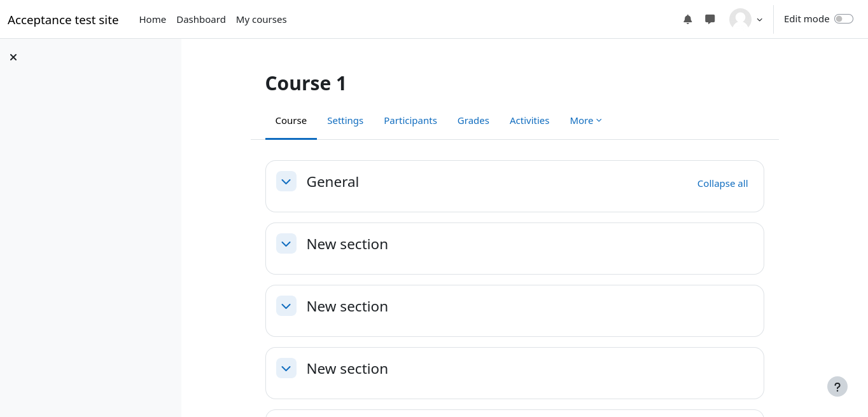This screenshot has width=868, height=417.
Task: Click the Collapse all link
Action: point(722,184)
